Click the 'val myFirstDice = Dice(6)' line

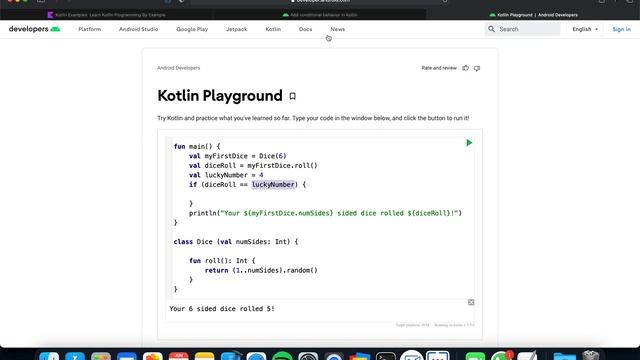point(238,156)
